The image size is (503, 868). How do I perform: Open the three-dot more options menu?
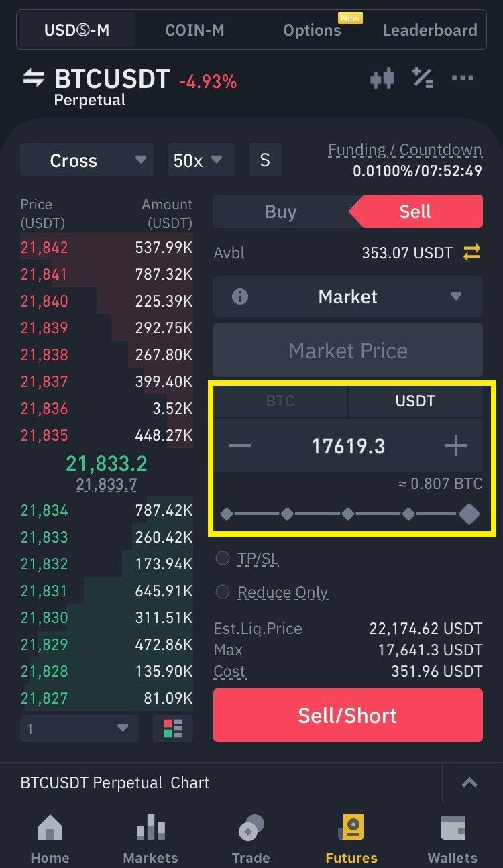coord(463,78)
